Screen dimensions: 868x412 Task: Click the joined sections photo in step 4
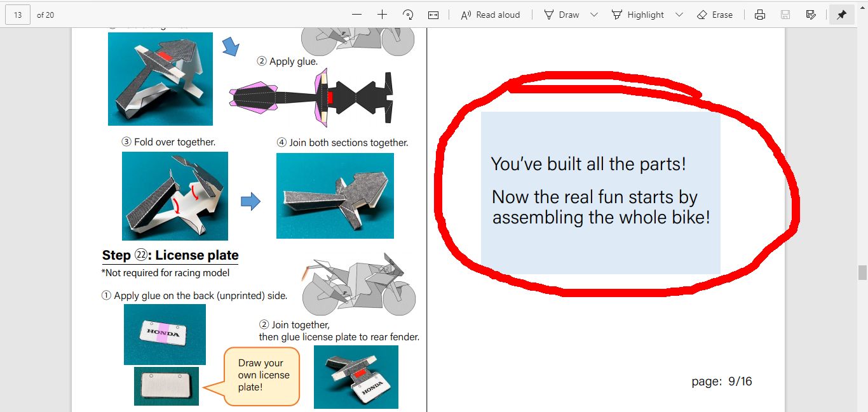[335, 196]
